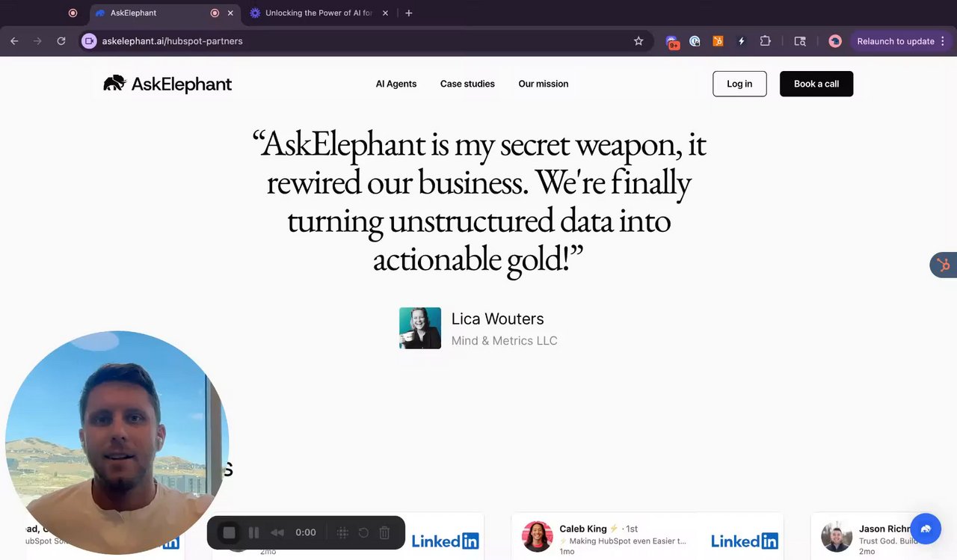
Task: Click the AskElephant logo in header
Action: [167, 84]
